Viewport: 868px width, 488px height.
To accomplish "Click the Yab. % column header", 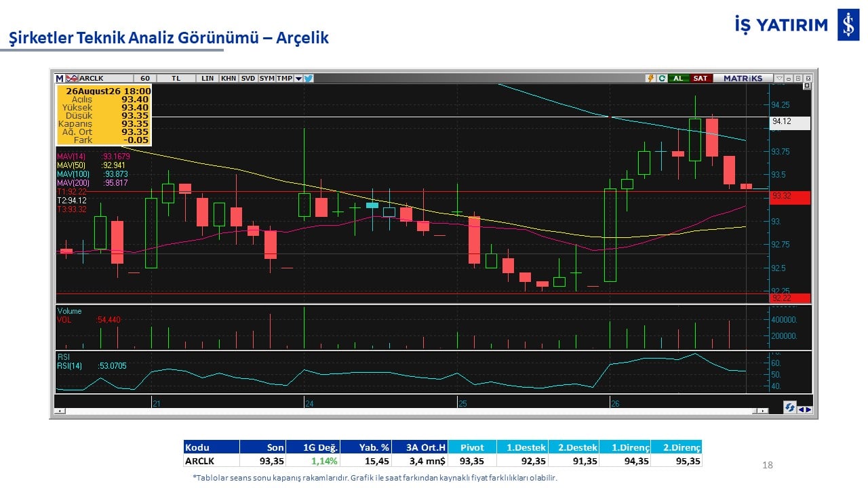I will click(x=366, y=447).
